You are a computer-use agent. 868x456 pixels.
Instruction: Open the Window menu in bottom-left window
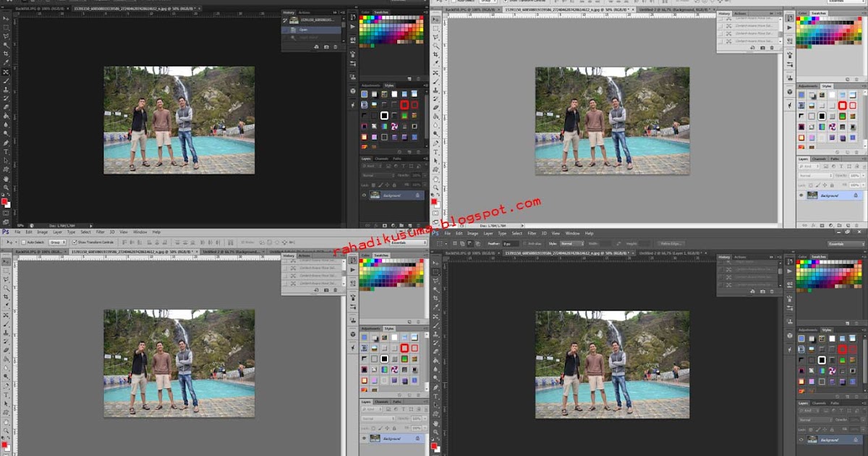pos(140,232)
